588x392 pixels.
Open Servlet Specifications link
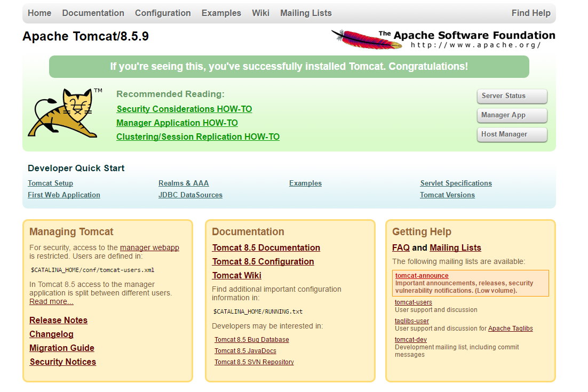(x=456, y=183)
